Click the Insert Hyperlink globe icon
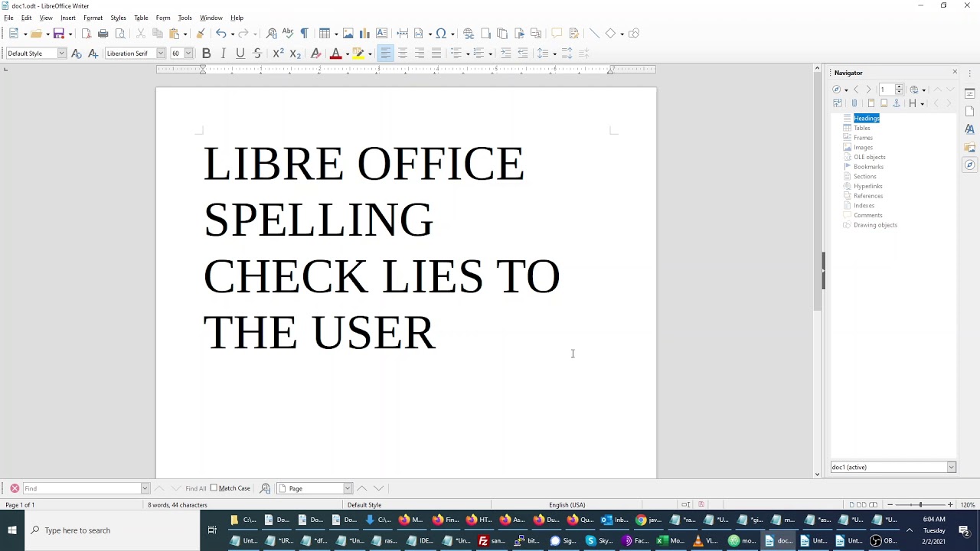The height and width of the screenshot is (551, 980). point(469,34)
